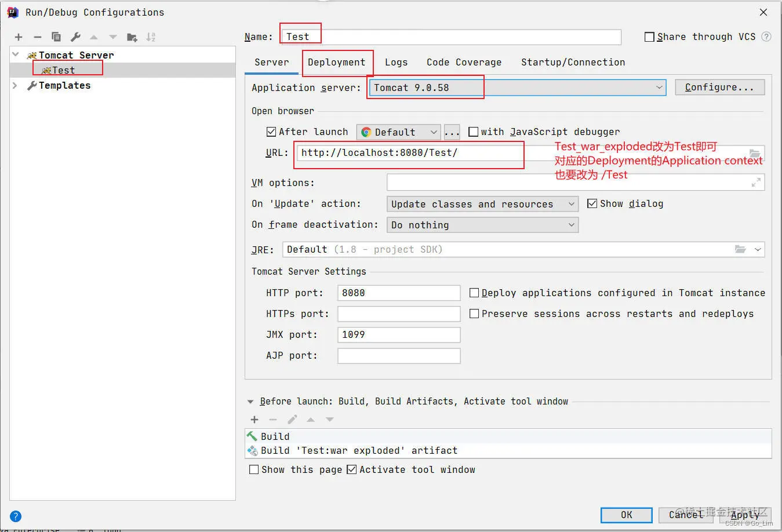Open On 'Update' action dropdown
Screen dimensions: 782x532
pyautogui.click(x=482, y=204)
